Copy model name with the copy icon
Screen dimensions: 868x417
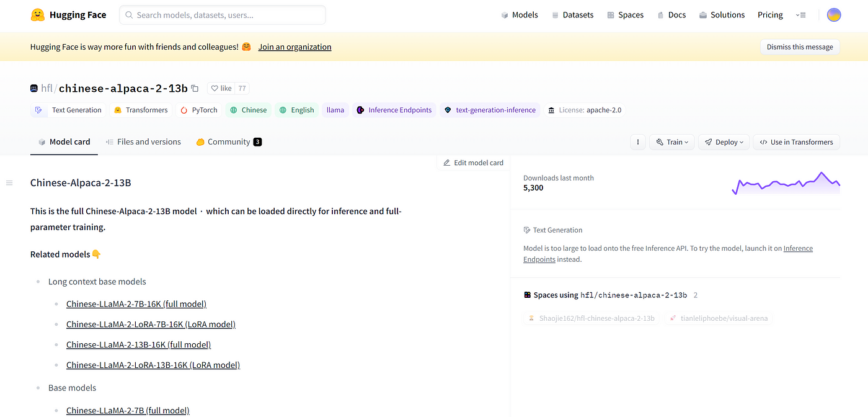click(x=195, y=89)
